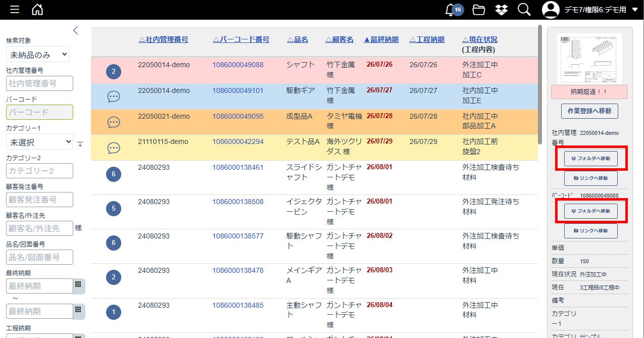
Task: Open barcode link 1086000049088
Action: pos(238,65)
